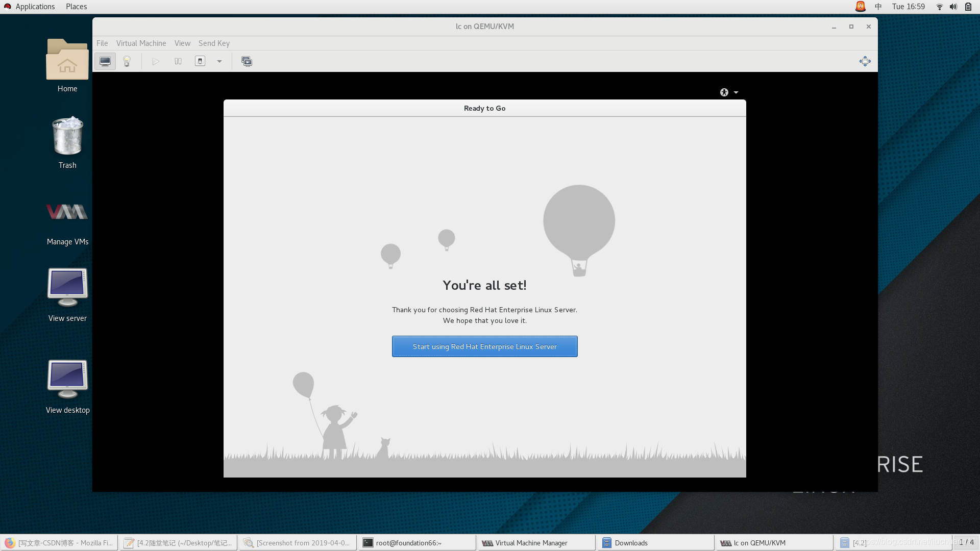Minimize the lc on QEMU/KVM window
The width and height of the screenshot is (980, 551).
834,27
